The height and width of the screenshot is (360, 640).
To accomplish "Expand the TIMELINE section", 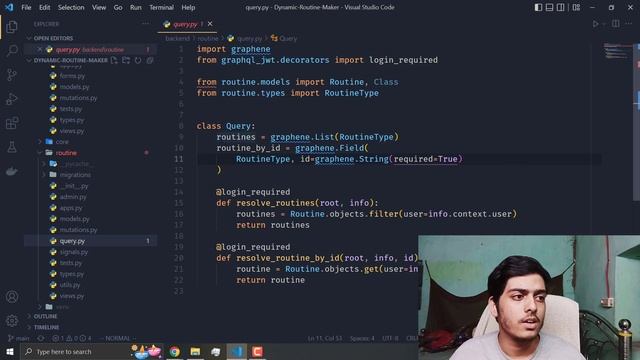I will click(x=46, y=327).
